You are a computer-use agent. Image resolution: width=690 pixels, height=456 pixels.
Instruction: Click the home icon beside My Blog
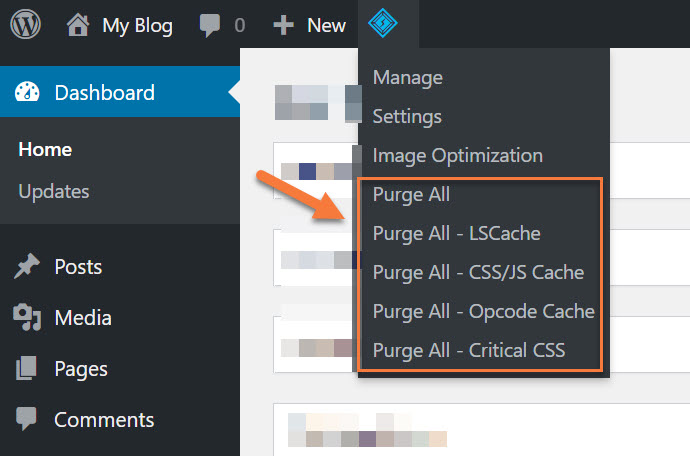[79, 25]
